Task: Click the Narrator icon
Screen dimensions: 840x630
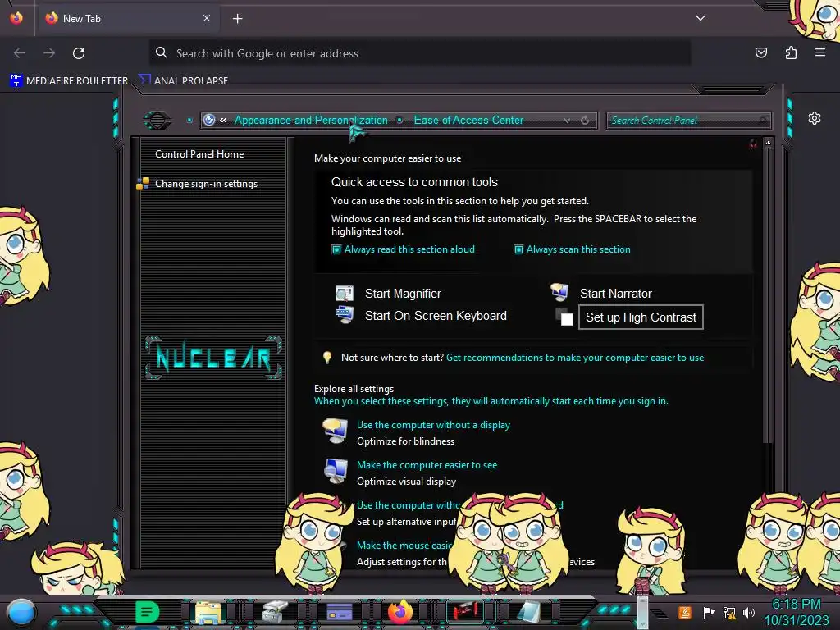Action: tap(559, 292)
